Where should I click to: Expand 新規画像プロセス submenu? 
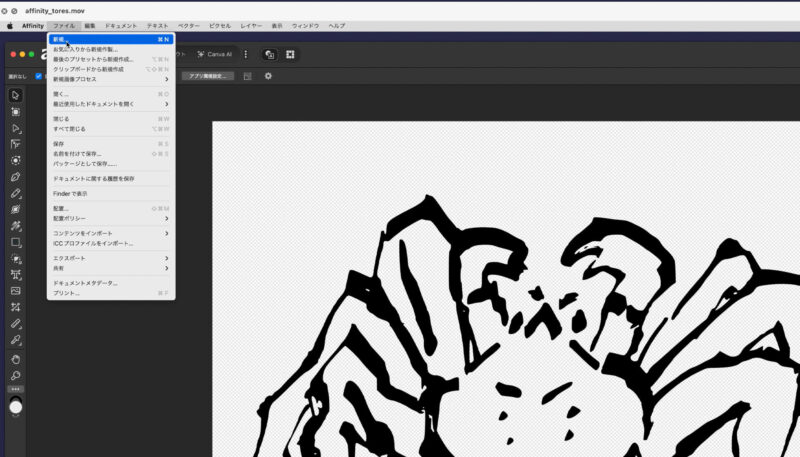pos(111,79)
